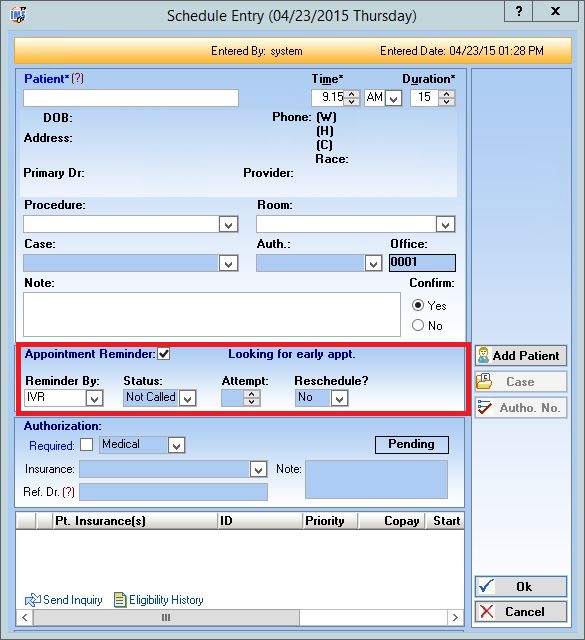Open the Reminder By IVR dropdown

point(94,398)
